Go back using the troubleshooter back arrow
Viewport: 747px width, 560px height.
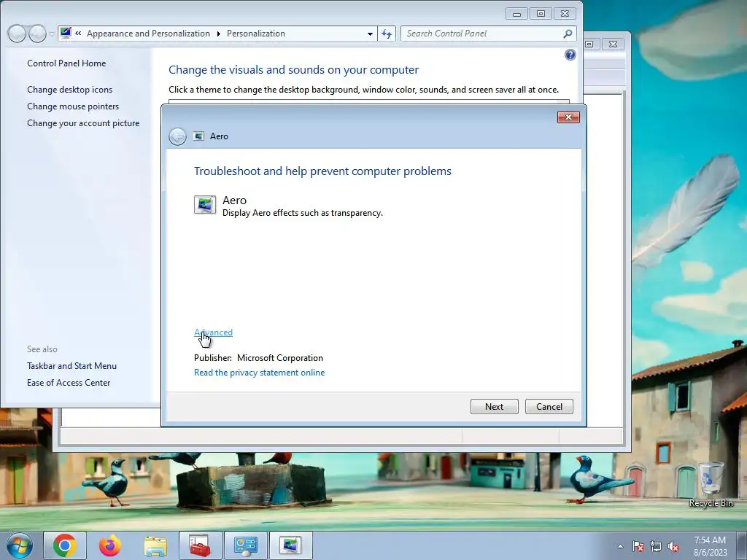(177, 136)
